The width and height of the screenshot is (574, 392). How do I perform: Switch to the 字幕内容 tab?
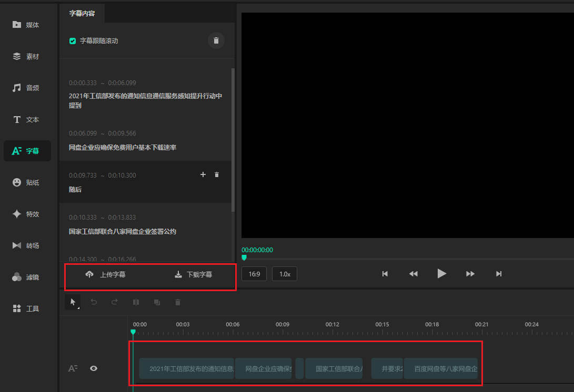click(82, 14)
